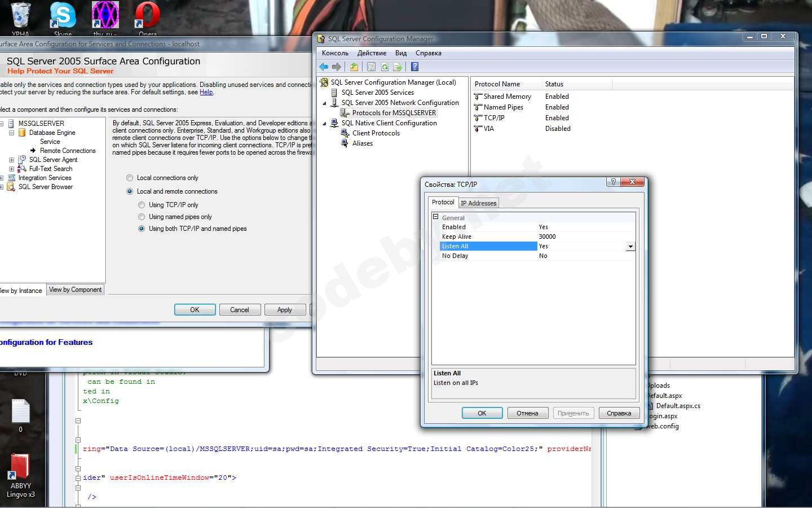Select the VIA protocol icon
Image resolution: width=812 pixels, height=508 pixels.
pos(478,129)
